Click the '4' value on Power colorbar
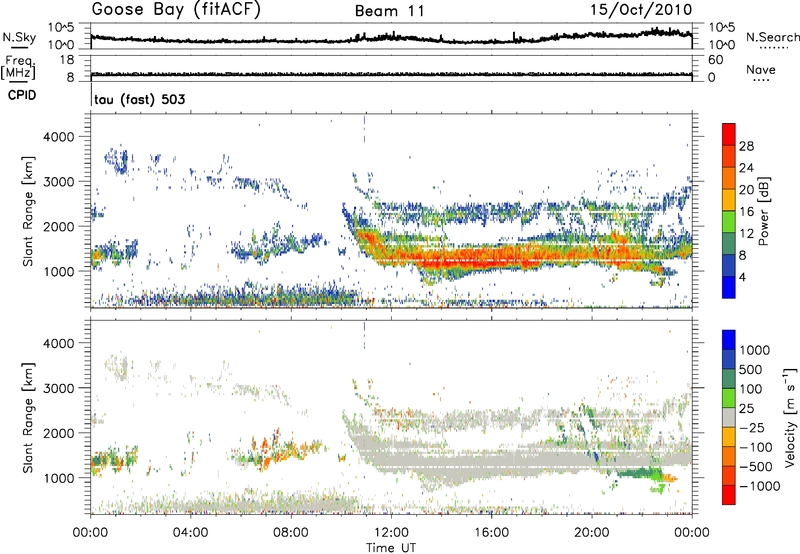Viewport: 800px width, 554px height. tap(743, 278)
